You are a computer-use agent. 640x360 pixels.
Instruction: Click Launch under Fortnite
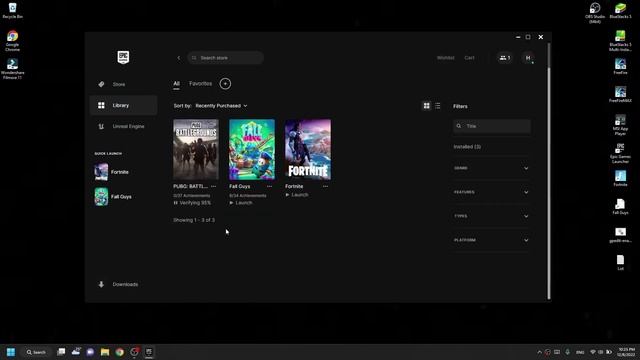297,195
